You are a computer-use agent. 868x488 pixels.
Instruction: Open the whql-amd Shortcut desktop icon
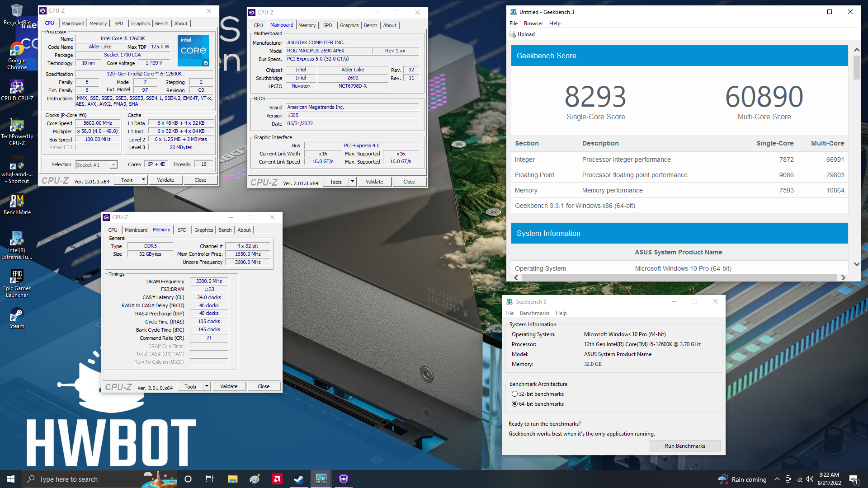click(x=17, y=170)
